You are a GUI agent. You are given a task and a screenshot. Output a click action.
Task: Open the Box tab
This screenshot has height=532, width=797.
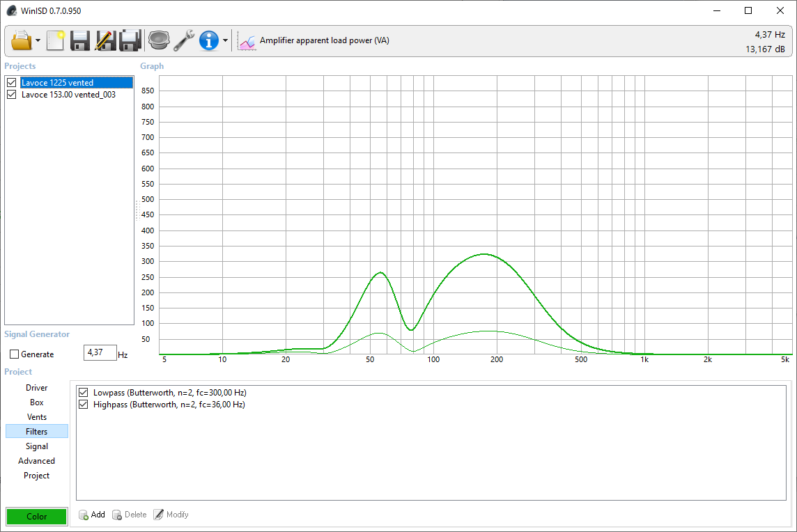37,402
